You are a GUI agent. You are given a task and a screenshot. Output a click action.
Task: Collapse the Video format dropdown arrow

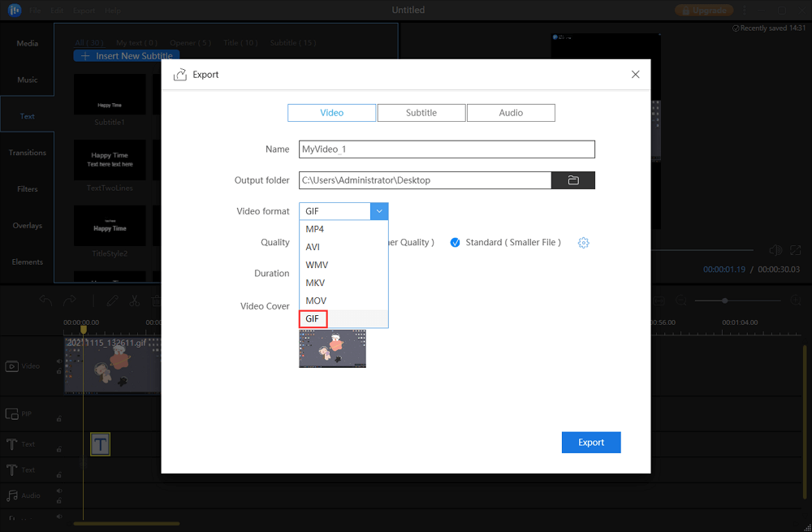click(x=379, y=211)
